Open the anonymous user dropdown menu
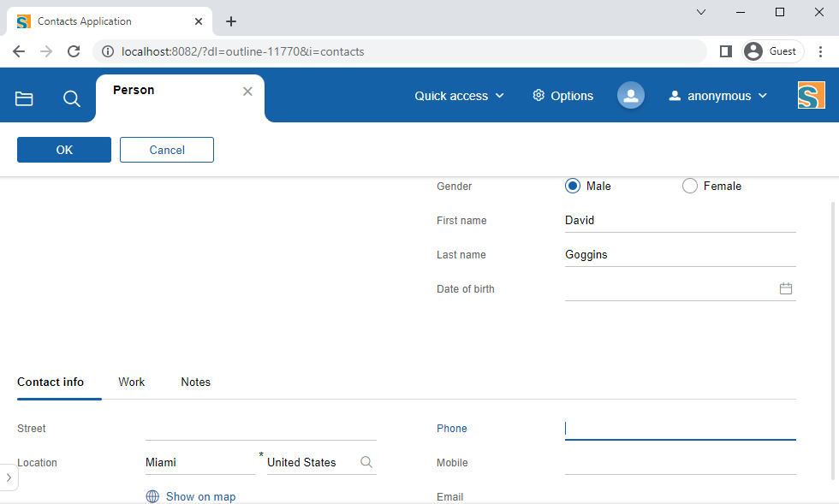The height and width of the screenshot is (504, 839). click(x=718, y=96)
